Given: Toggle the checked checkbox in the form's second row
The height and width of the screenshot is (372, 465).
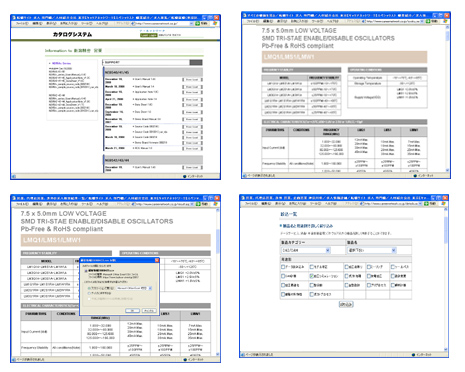Looking at the screenshot, I should click(311, 276).
